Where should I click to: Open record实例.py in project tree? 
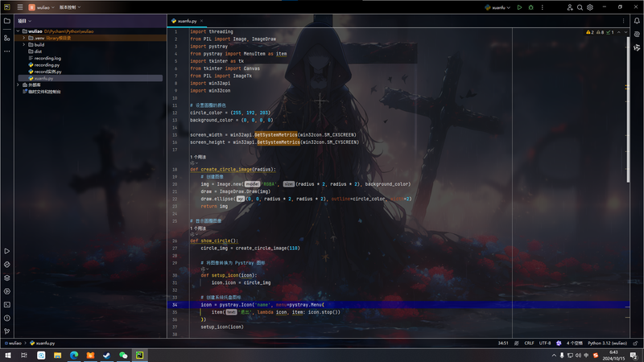click(x=45, y=72)
